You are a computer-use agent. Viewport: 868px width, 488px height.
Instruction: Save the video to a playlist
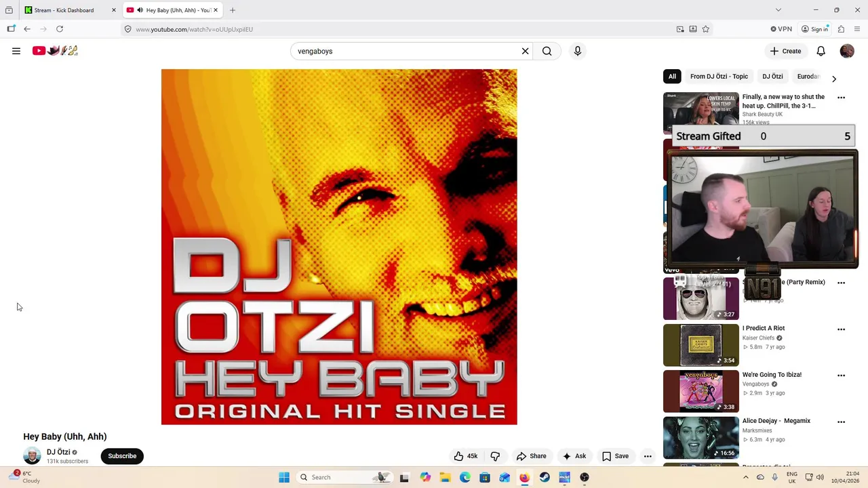tap(615, 456)
